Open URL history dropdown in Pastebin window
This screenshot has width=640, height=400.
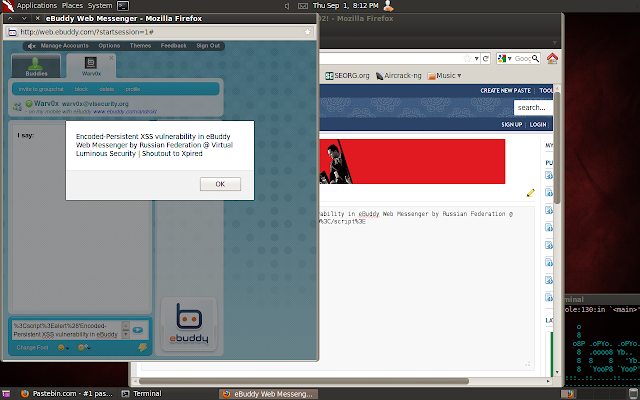(476, 59)
